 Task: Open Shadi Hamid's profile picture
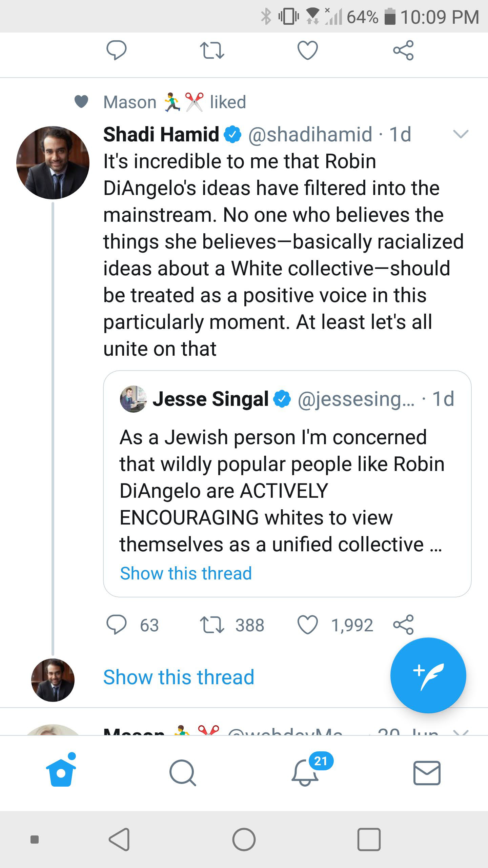[53, 163]
